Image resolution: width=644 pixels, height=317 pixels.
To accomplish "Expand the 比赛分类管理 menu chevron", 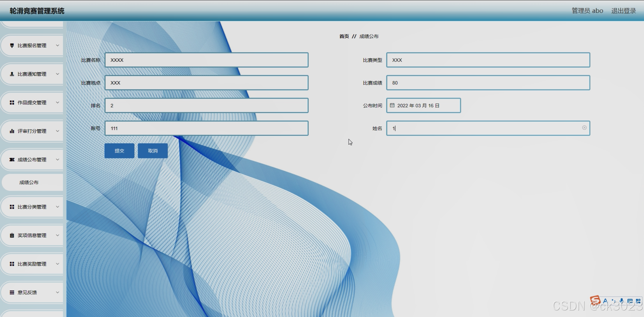I will [x=58, y=207].
